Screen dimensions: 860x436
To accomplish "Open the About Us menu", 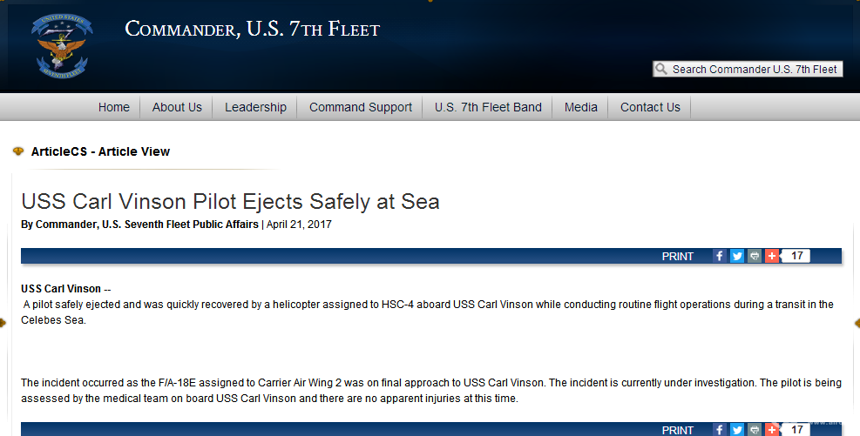I will (177, 107).
